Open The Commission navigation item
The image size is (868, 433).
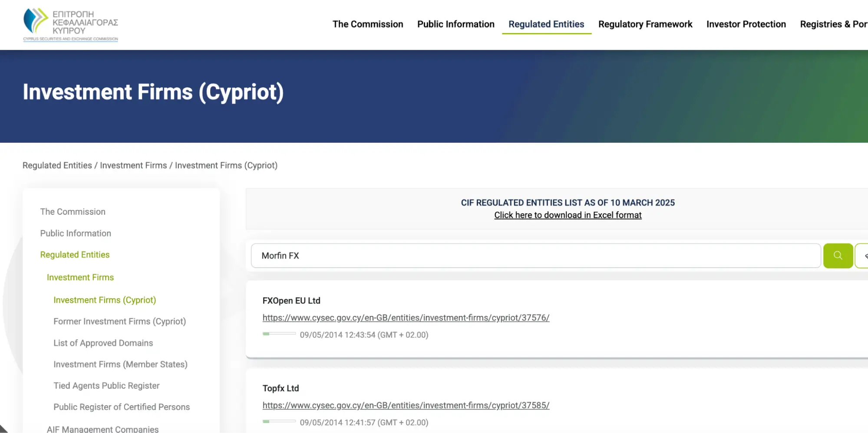[x=367, y=24]
